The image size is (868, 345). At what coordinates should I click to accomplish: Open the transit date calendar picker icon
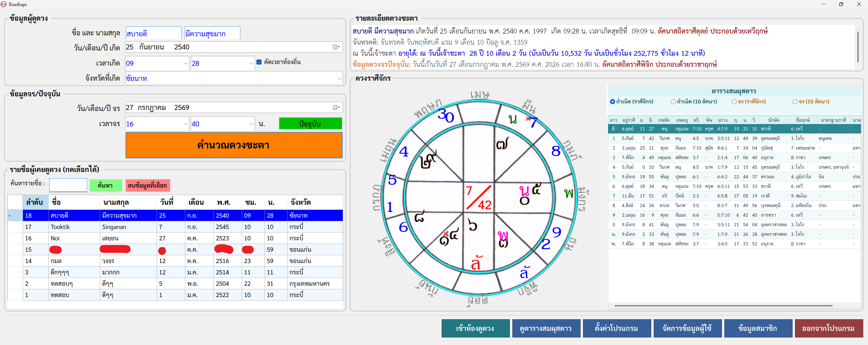pos(336,108)
